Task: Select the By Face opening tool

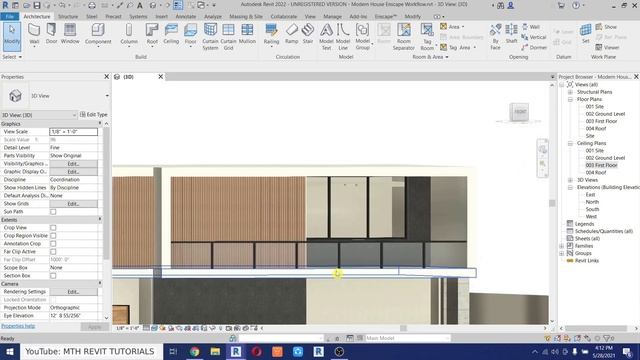Action: click(x=495, y=36)
